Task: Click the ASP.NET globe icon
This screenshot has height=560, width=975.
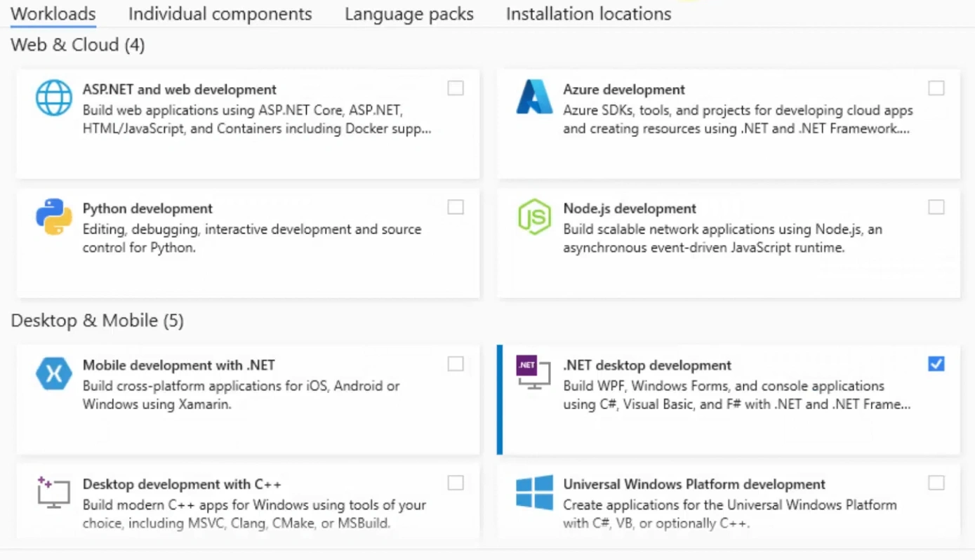Action: click(x=54, y=98)
